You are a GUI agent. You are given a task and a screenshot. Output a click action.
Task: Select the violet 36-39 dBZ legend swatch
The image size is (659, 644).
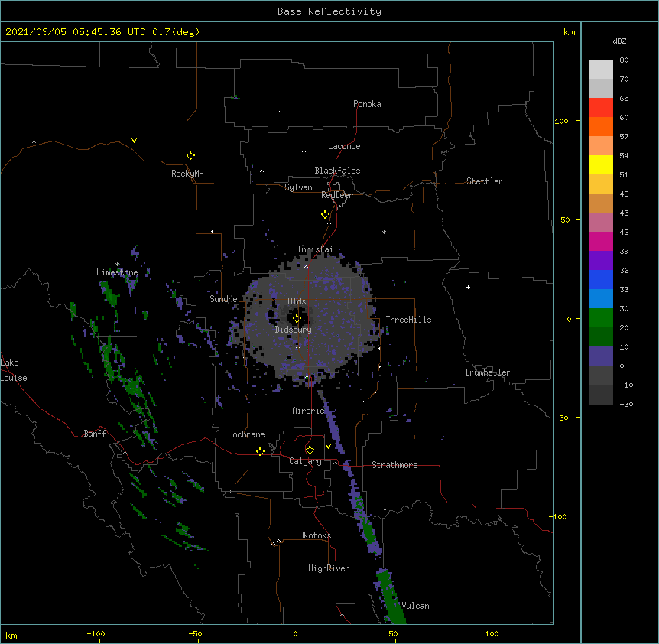(601, 261)
